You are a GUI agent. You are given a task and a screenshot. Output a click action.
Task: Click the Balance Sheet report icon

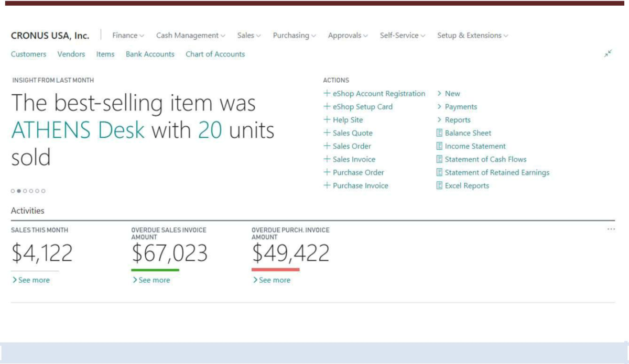point(439,133)
